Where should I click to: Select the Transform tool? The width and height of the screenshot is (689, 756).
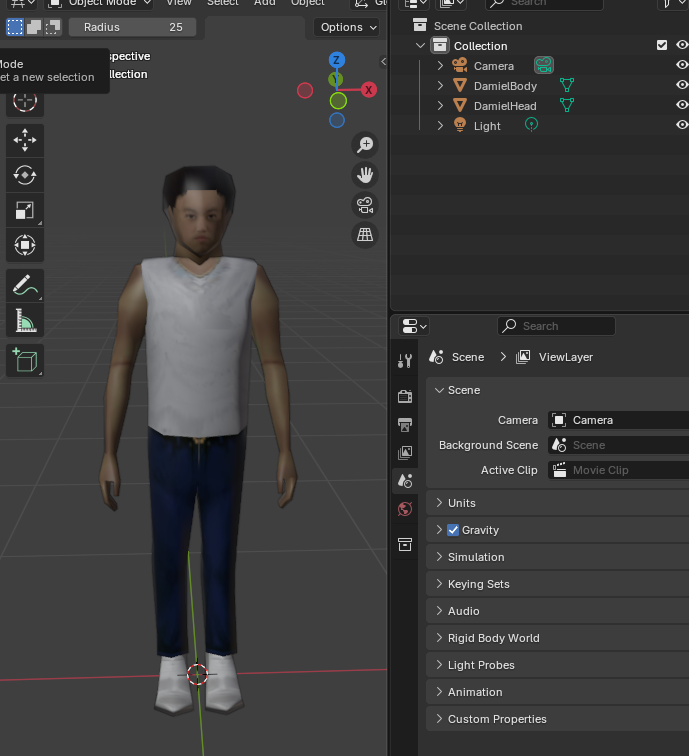(25, 245)
